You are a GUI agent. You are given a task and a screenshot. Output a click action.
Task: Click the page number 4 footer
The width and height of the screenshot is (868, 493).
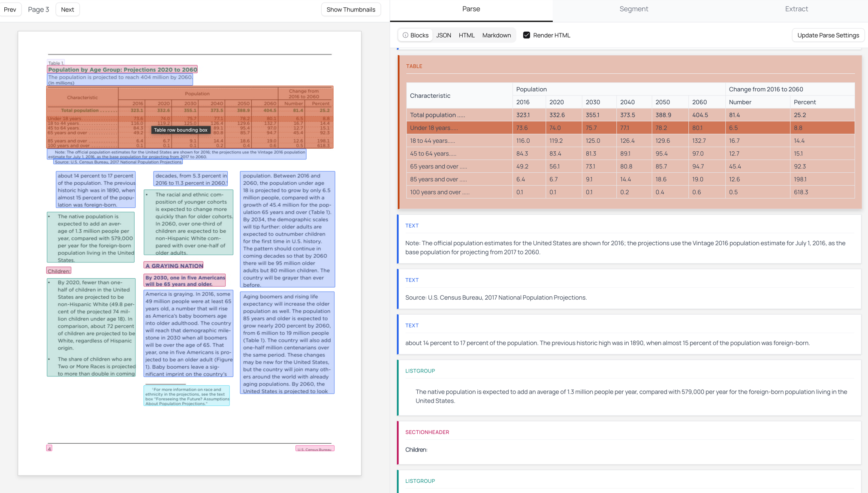(x=49, y=448)
